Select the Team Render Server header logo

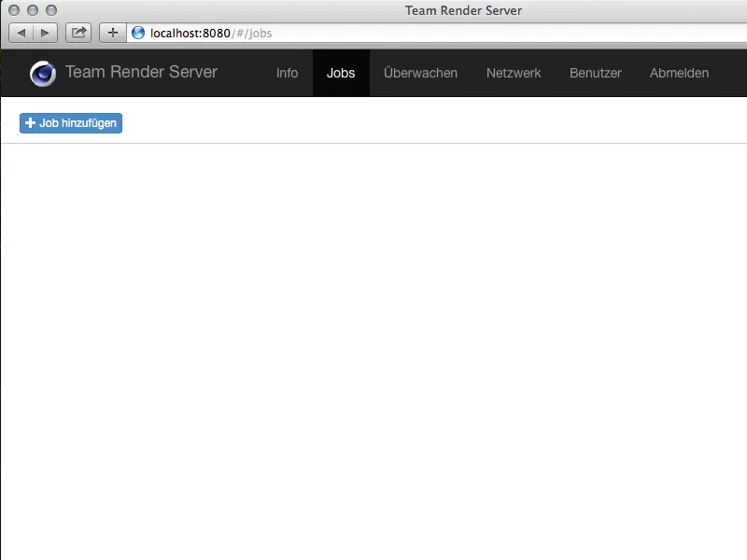tap(142, 72)
